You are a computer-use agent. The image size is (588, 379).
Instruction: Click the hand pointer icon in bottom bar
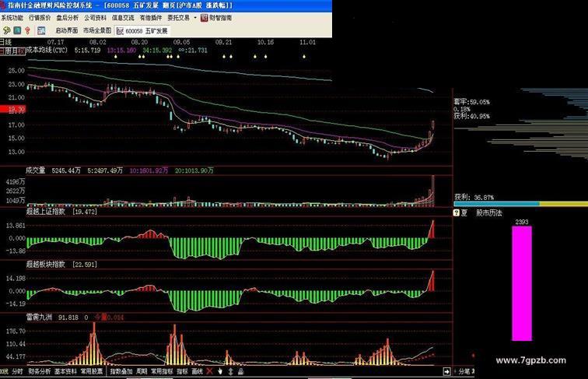click(220, 371)
